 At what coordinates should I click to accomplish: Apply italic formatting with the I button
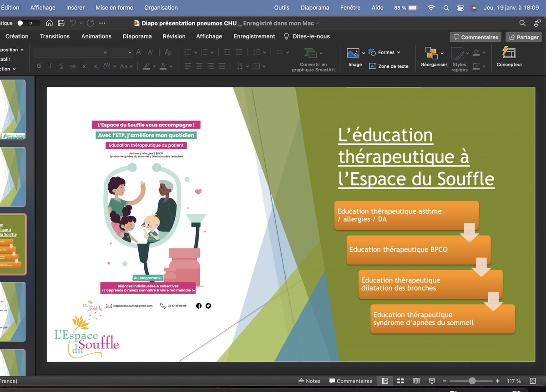(x=50, y=66)
